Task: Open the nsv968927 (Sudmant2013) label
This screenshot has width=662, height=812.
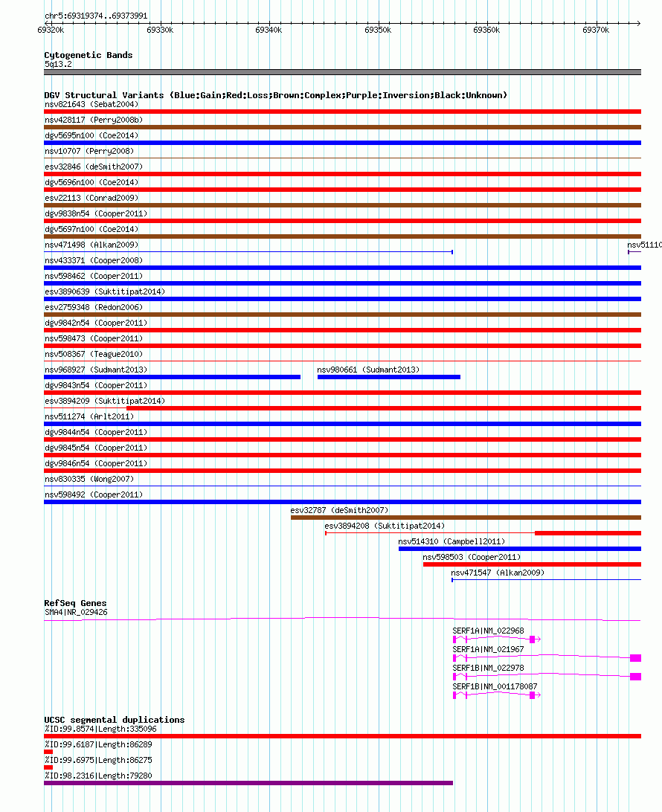Action: click(96, 370)
